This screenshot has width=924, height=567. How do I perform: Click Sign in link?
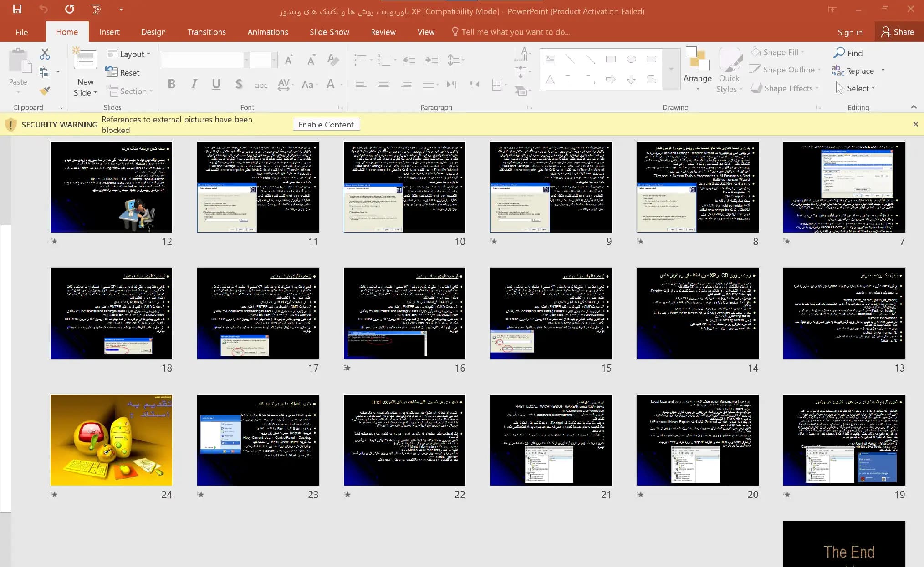pyautogui.click(x=850, y=32)
